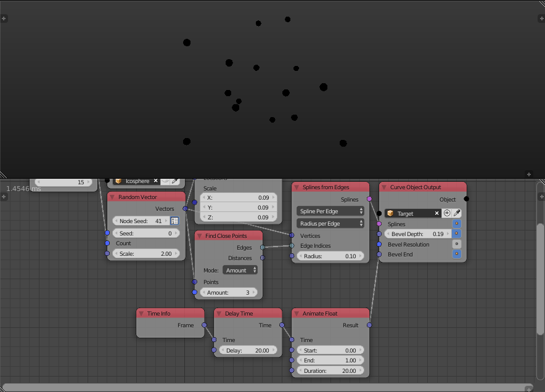Click the Distances output socket
Image resolution: width=545 pixels, height=392 pixels.
pos(263,258)
